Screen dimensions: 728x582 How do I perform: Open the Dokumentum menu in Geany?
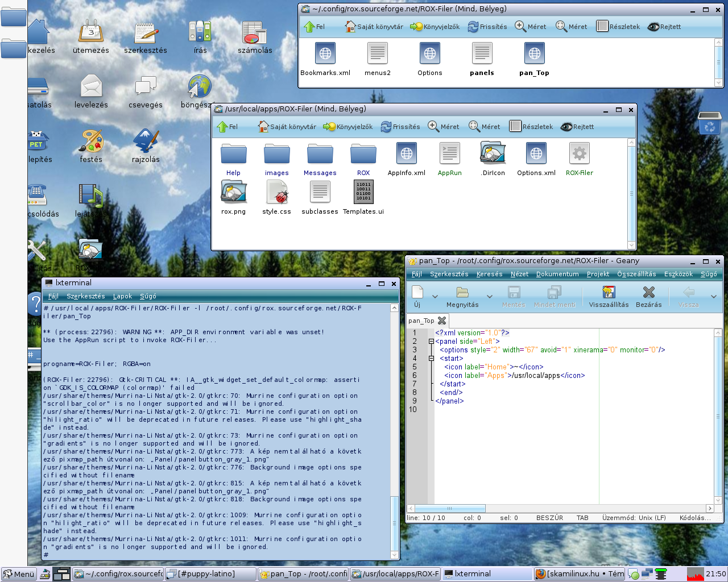point(557,274)
